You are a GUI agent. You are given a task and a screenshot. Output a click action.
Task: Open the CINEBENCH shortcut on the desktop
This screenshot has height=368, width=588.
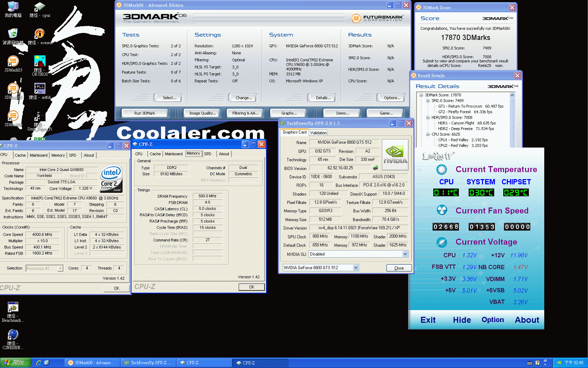click(x=13, y=339)
